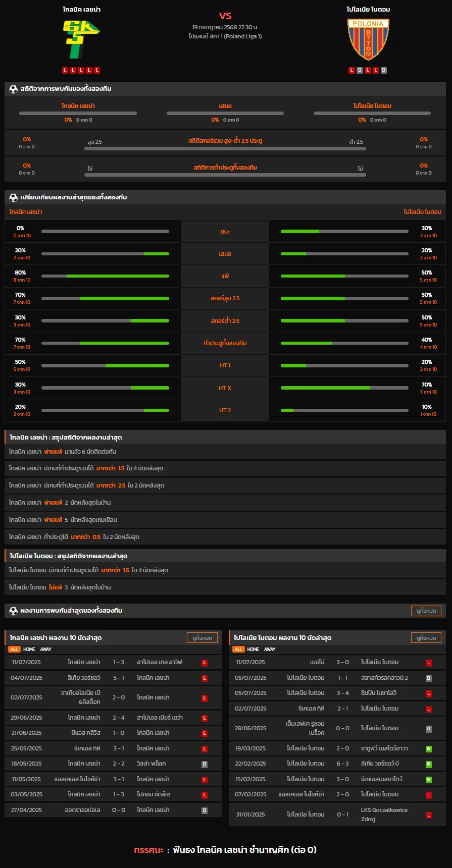Click L badge on 04/07/2025 Górnik Łęczna row
452x868 pixels.
(x=205, y=678)
